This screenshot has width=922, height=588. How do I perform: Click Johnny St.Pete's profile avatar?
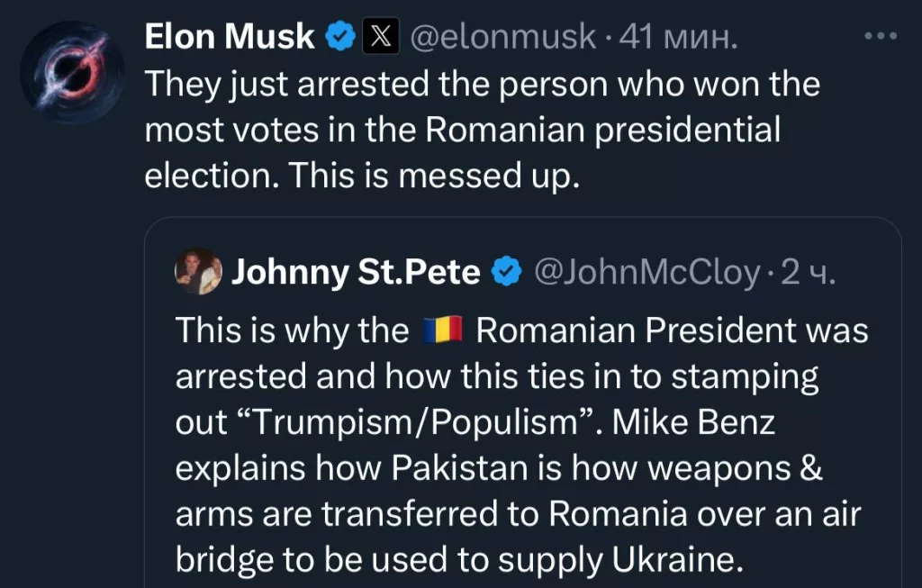(199, 271)
